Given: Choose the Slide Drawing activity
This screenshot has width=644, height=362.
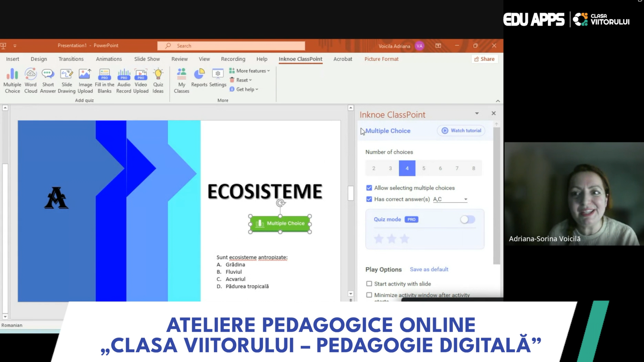Looking at the screenshot, I should tap(66, 81).
